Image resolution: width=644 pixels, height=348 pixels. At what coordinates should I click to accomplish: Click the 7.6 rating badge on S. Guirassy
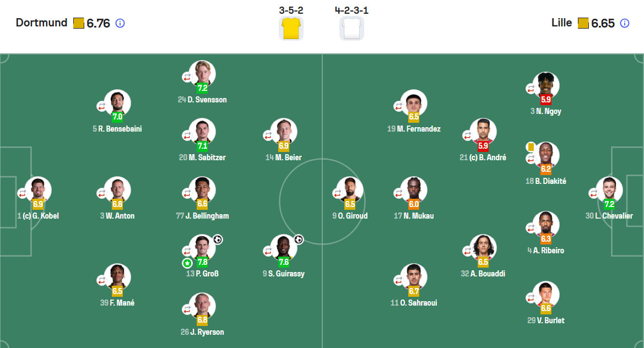coord(284,262)
